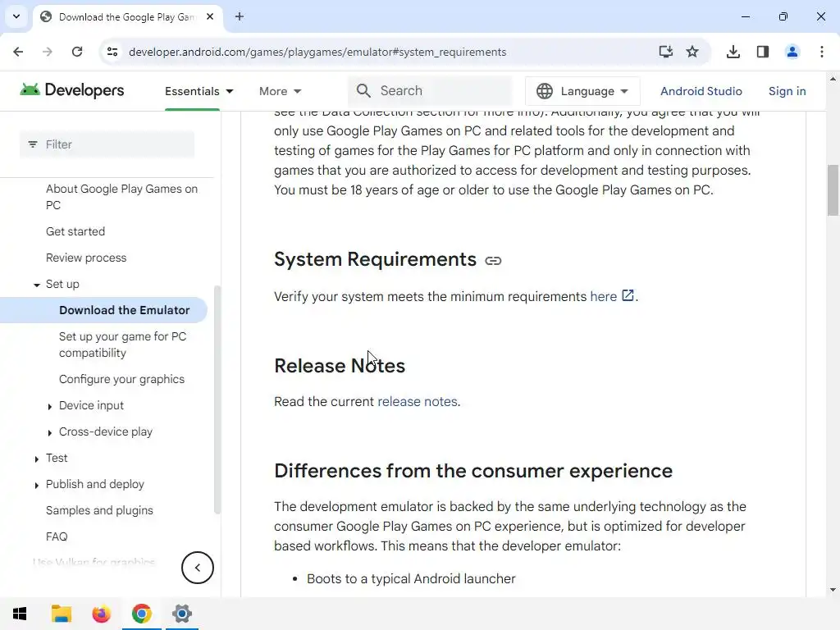Open the Essentials dropdown menu
This screenshot has height=630, width=840.
[199, 91]
